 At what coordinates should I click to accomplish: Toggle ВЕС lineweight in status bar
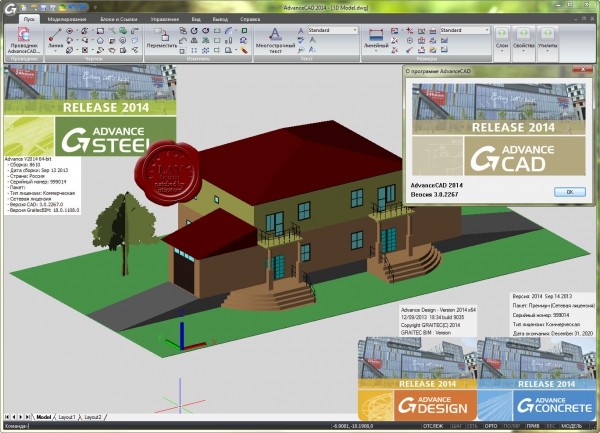pos(551,426)
